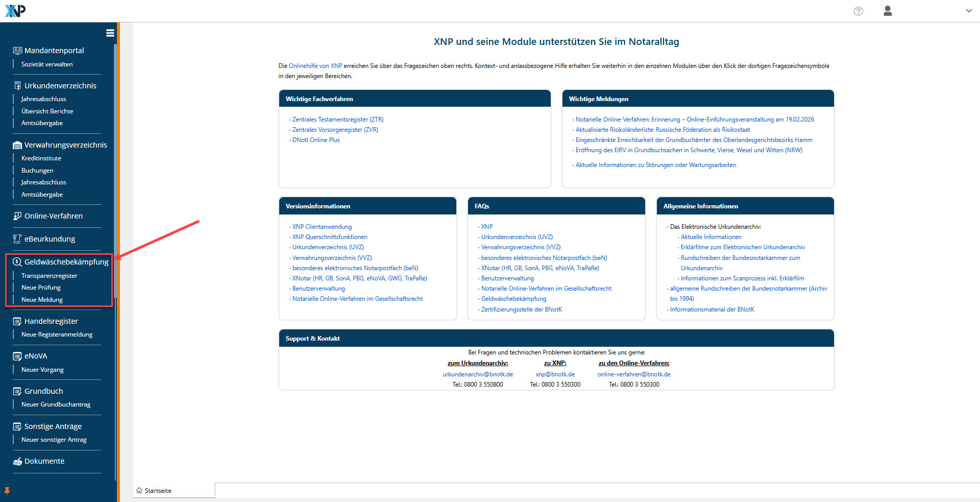Select Neue Prüfung under Geldwäschebekämpfung

click(x=41, y=288)
